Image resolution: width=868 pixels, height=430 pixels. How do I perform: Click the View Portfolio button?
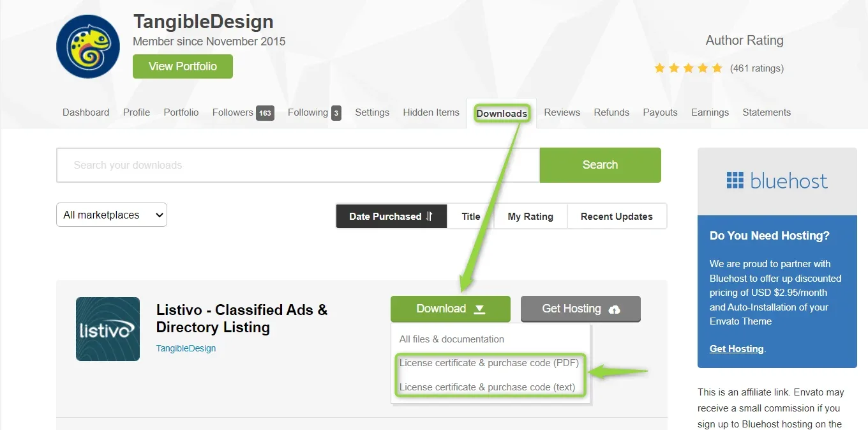[x=183, y=66]
